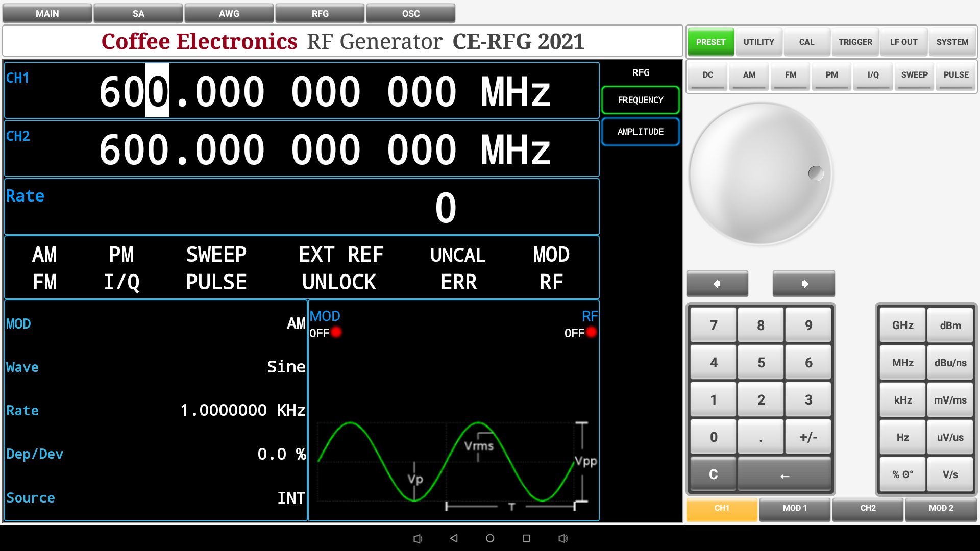Open the UTILITY menu
Image resolution: width=980 pixels, height=551 pixels.
pyautogui.click(x=759, y=42)
